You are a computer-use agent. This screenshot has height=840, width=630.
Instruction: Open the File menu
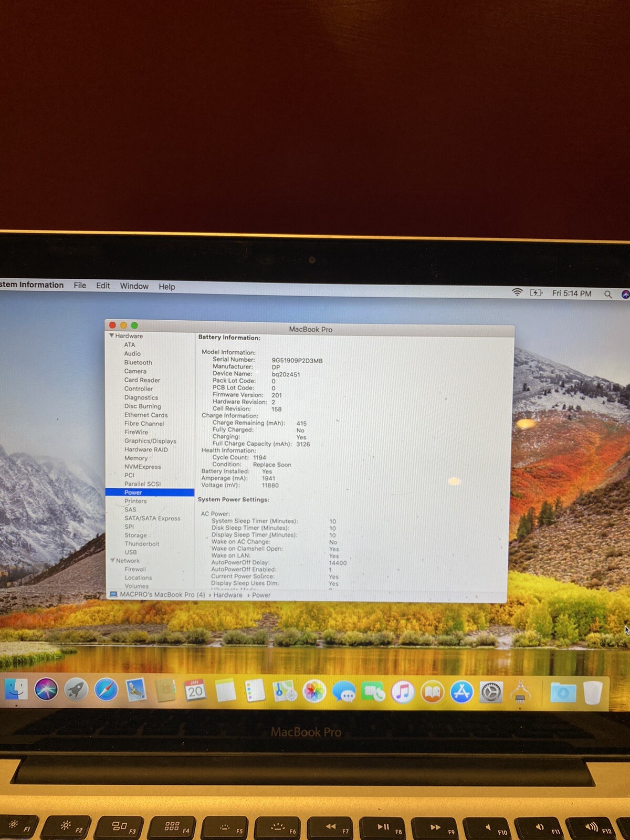(80, 285)
